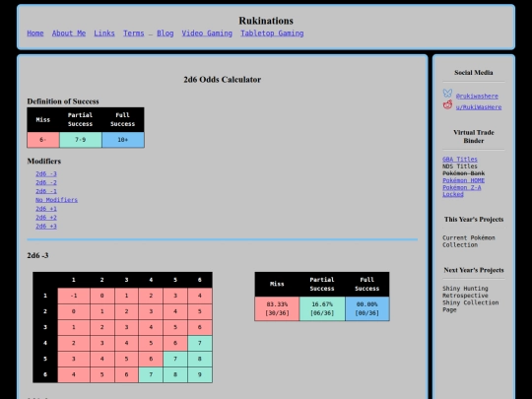Click the 16.67% [06/36] cell
Screen dimensions: 532x399
[x=322, y=308]
